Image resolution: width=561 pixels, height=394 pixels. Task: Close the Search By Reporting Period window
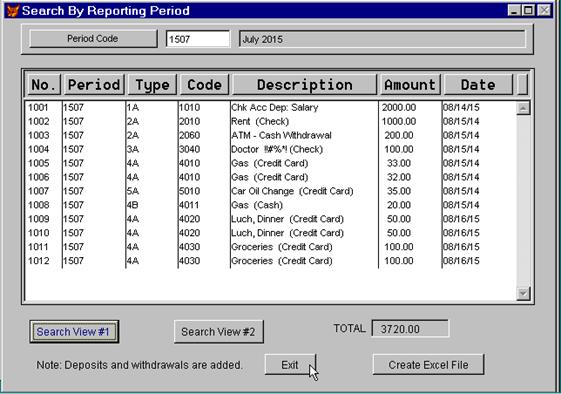coord(544,10)
